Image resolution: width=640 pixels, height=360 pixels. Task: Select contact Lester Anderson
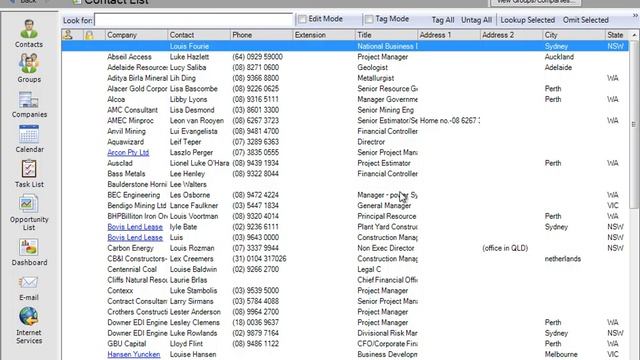tap(195, 312)
